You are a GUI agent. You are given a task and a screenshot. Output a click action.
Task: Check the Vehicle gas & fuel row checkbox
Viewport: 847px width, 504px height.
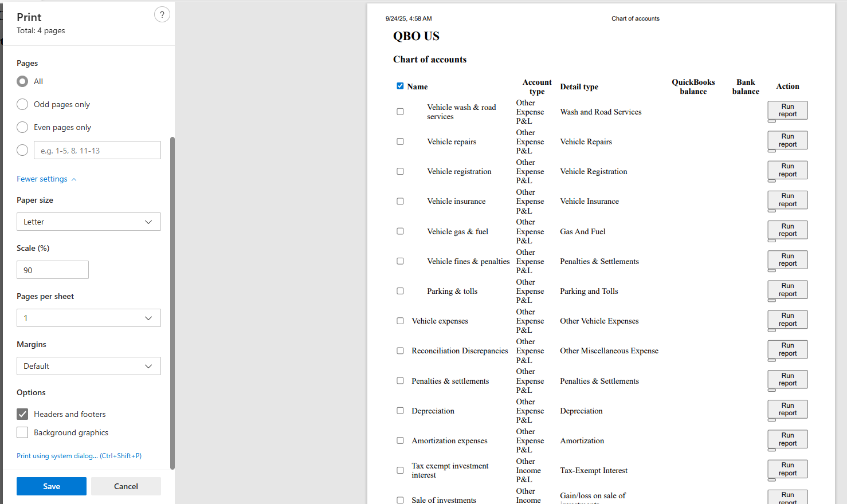click(x=400, y=231)
